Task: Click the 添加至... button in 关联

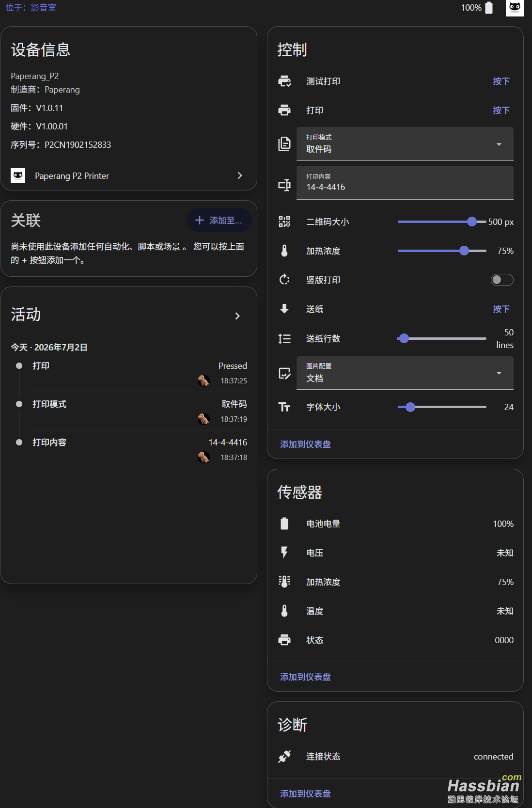Action: point(219,221)
